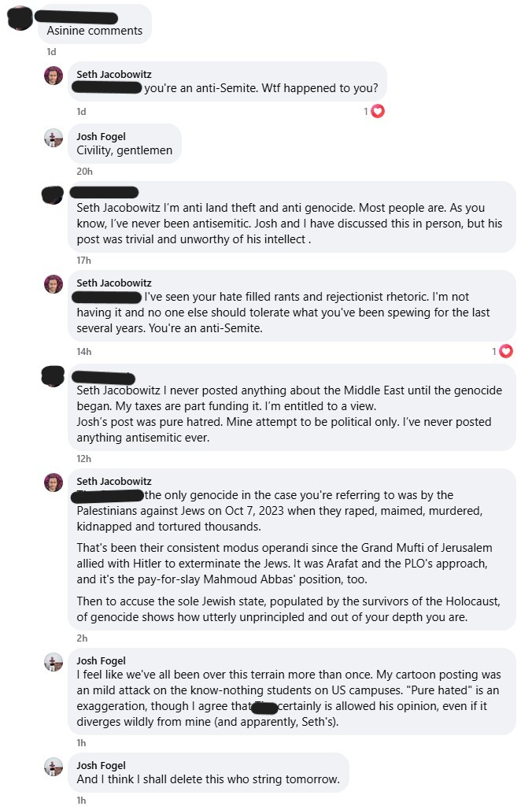Click the redacted avatar by 'Asinine comments'
The height and width of the screenshot is (810, 532).
coord(20,18)
